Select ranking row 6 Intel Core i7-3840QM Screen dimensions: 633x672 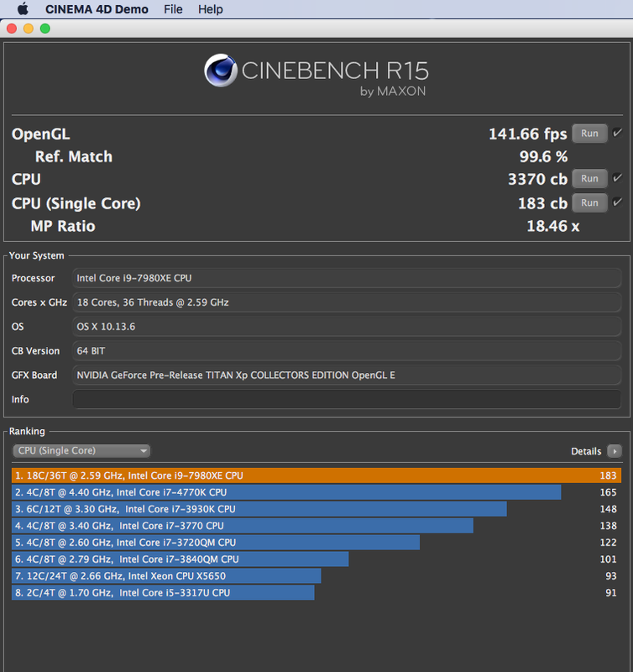(x=316, y=559)
